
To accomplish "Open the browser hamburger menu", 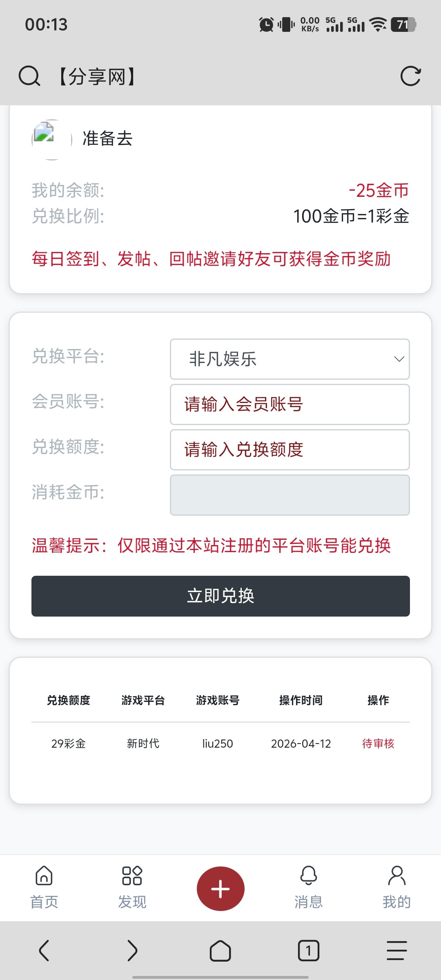I will click(396, 951).
